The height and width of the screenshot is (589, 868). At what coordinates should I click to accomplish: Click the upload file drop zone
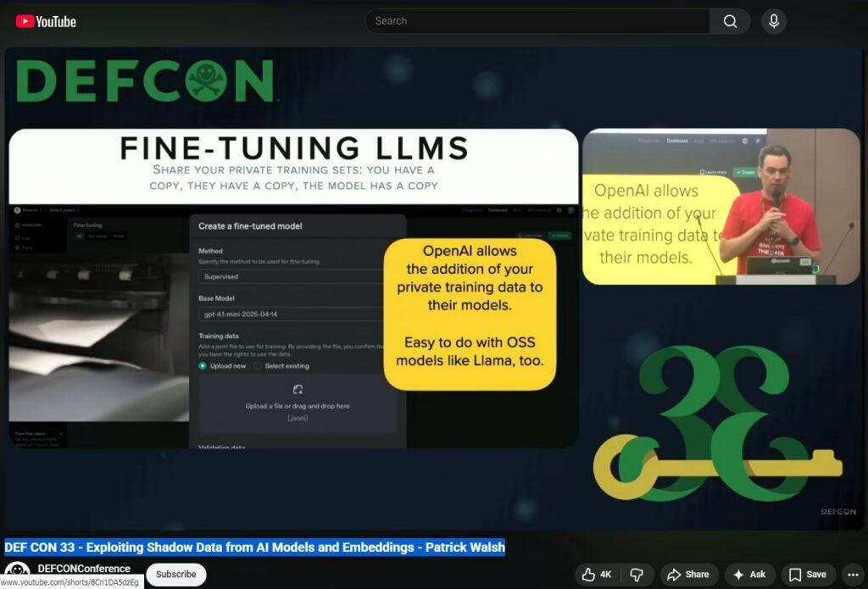click(298, 403)
